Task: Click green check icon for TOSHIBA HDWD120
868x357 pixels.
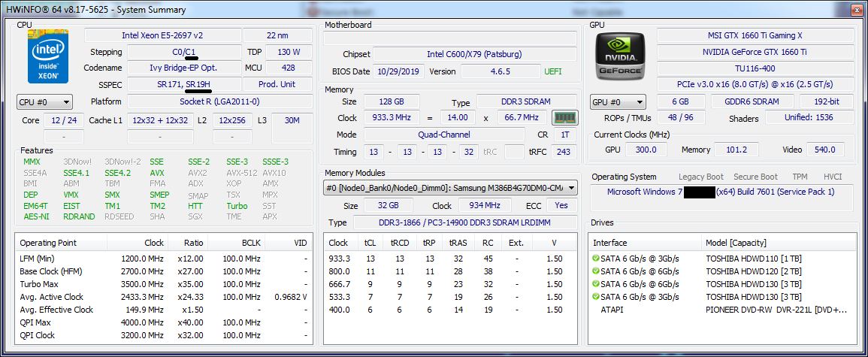Action: (596, 271)
